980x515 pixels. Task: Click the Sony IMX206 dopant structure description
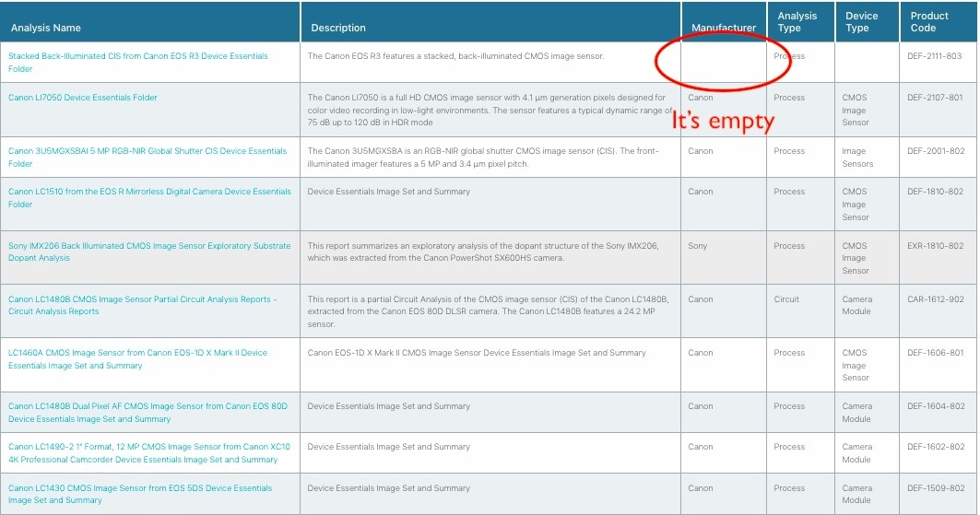click(x=482, y=252)
